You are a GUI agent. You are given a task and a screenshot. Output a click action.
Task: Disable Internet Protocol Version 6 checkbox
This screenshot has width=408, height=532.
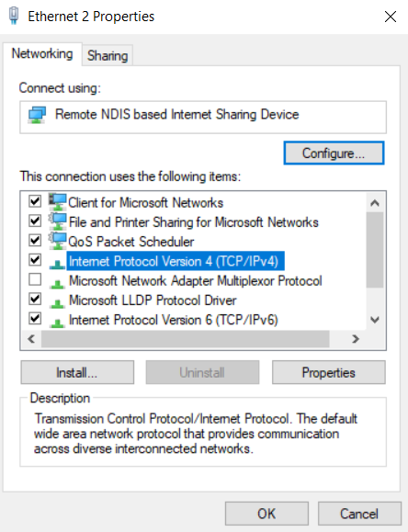pyautogui.click(x=35, y=319)
